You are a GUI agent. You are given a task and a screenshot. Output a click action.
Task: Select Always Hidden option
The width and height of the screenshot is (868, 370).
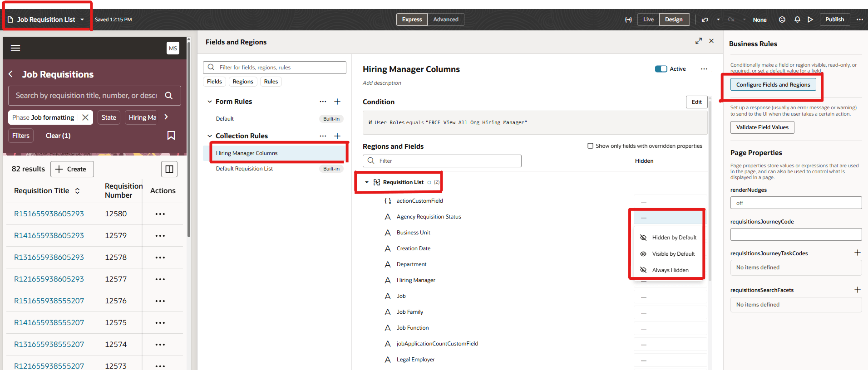[x=670, y=270]
